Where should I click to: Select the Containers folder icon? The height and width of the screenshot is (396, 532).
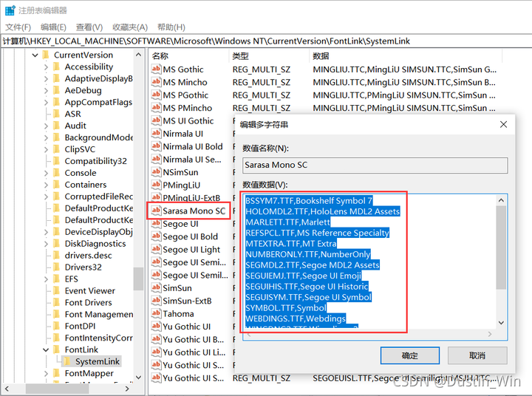click(57, 185)
